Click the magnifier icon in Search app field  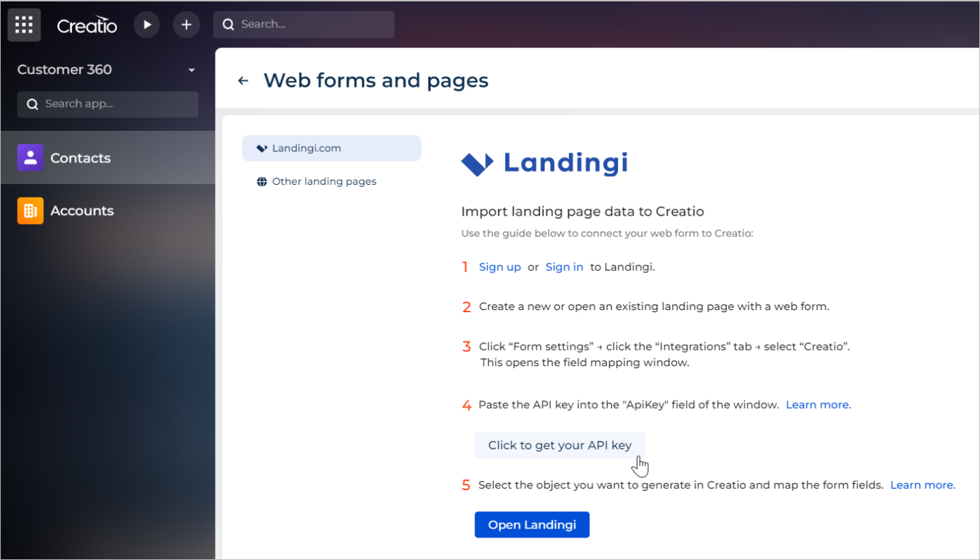[x=32, y=104]
